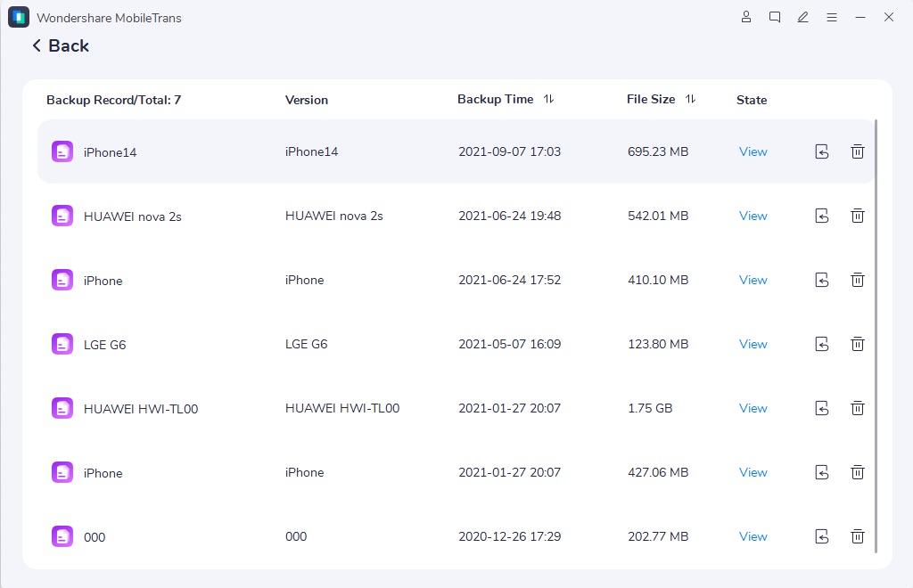This screenshot has height=588, width=913.
Task: Delete the HUAWEI nova 2s backup
Action: click(857, 216)
